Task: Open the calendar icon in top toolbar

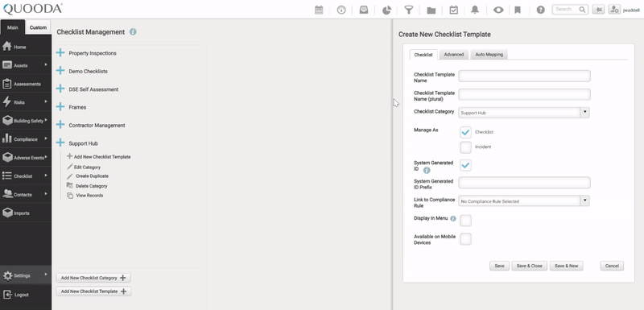Action: click(x=319, y=10)
